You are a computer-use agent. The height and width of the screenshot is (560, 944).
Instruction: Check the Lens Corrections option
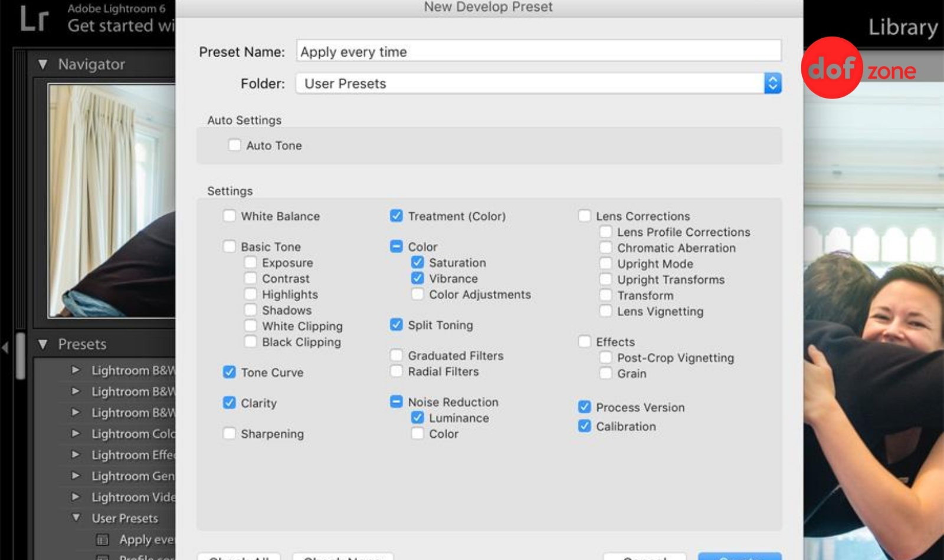(x=585, y=216)
